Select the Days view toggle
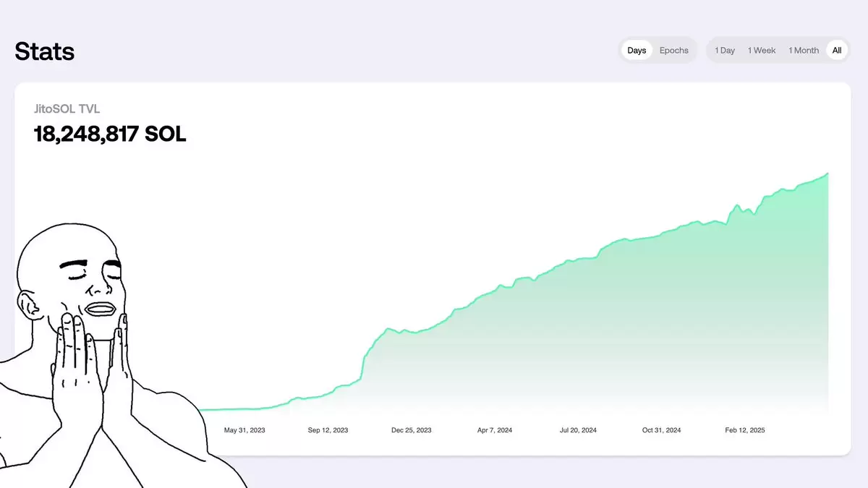 tap(637, 51)
